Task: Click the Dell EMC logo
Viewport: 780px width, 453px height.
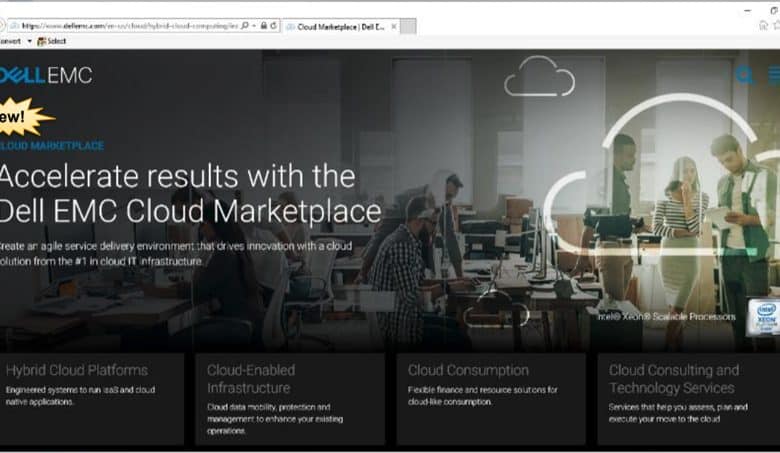Action: [x=46, y=76]
